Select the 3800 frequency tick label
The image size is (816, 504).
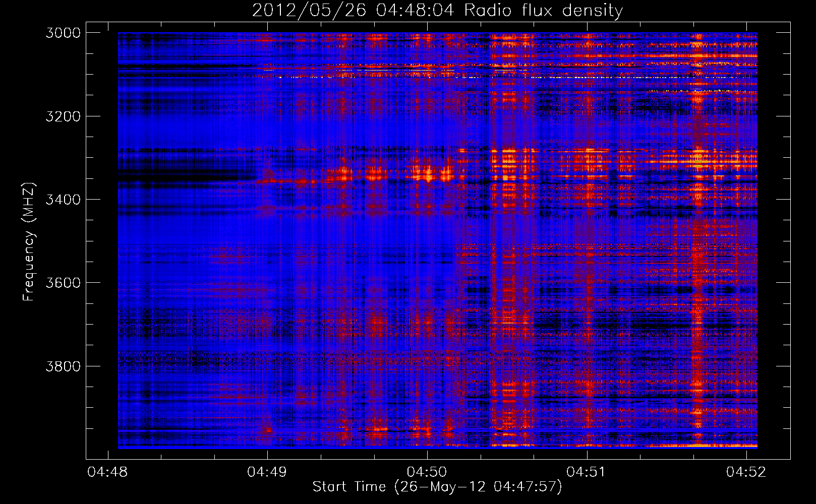click(63, 366)
